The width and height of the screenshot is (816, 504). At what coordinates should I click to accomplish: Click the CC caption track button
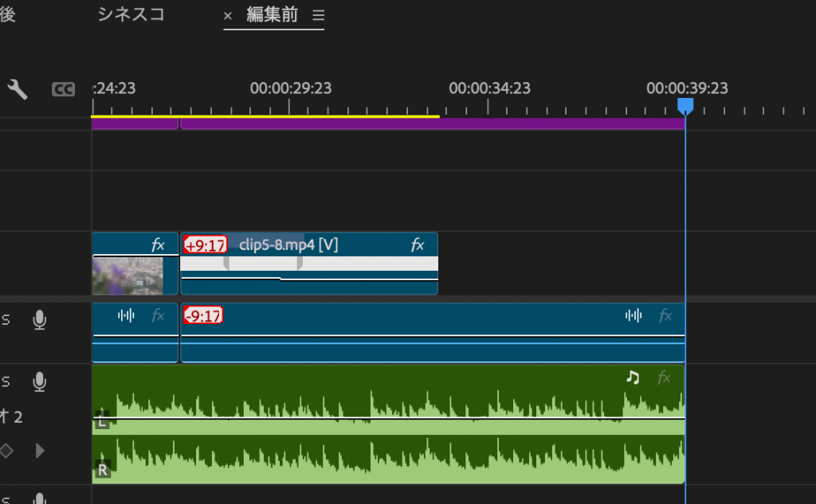click(63, 89)
